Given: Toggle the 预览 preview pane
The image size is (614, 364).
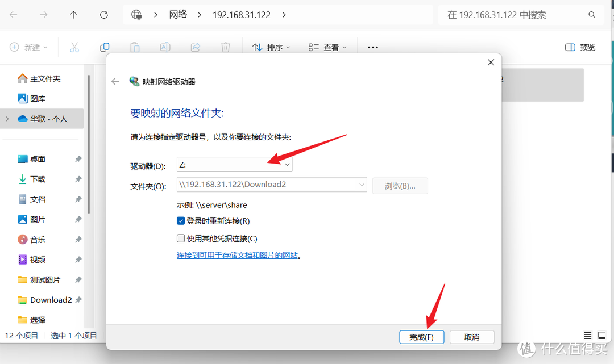Looking at the screenshot, I should coord(579,47).
